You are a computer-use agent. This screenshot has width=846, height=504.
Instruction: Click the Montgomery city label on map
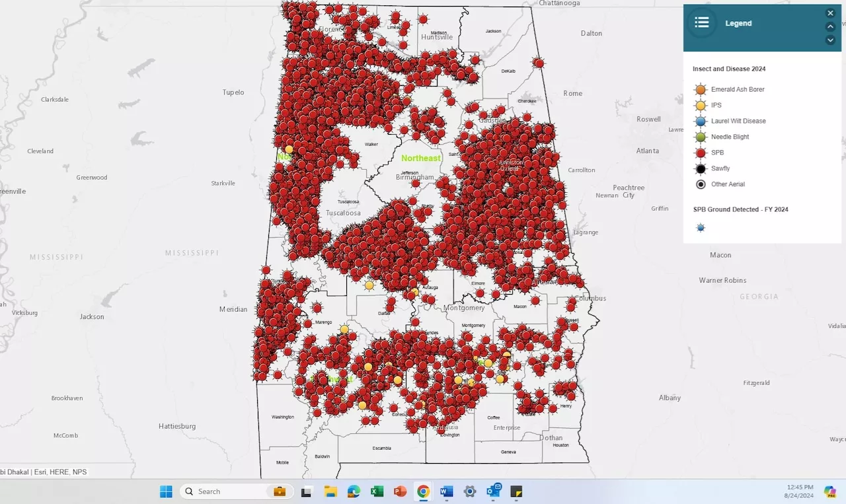464,308
